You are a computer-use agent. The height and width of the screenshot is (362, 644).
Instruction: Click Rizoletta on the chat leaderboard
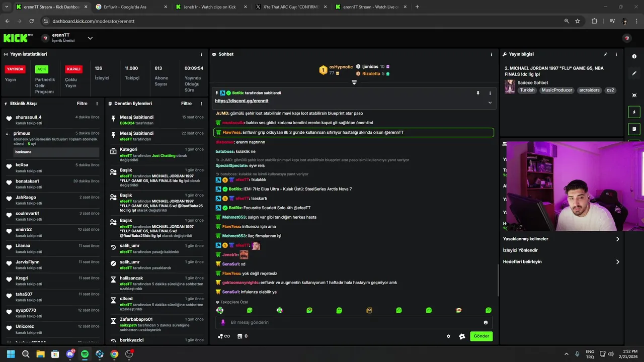point(371,74)
